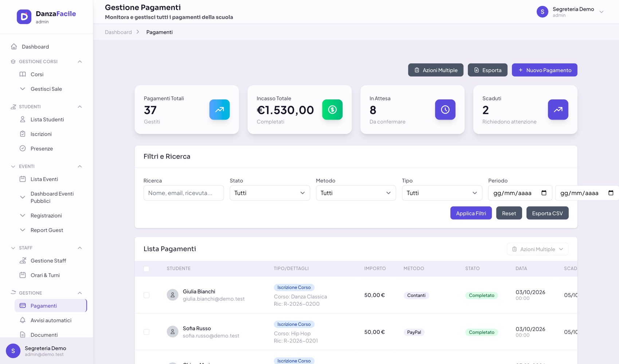Click the Applica Filtri button
This screenshot has width=619, height=364.
click(471, 213)
